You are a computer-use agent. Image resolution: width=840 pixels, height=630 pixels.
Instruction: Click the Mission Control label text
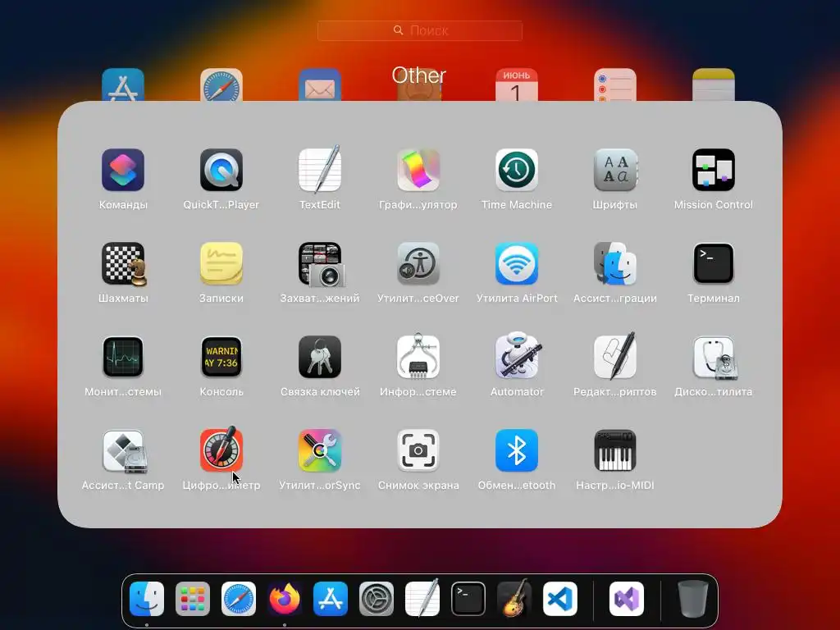[714, 204]
